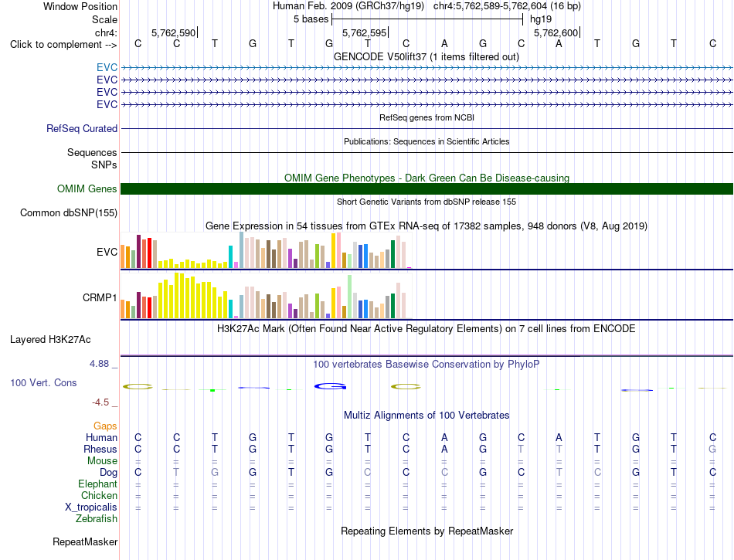Select the Layered H3K27Ac track label

point(50,340)
